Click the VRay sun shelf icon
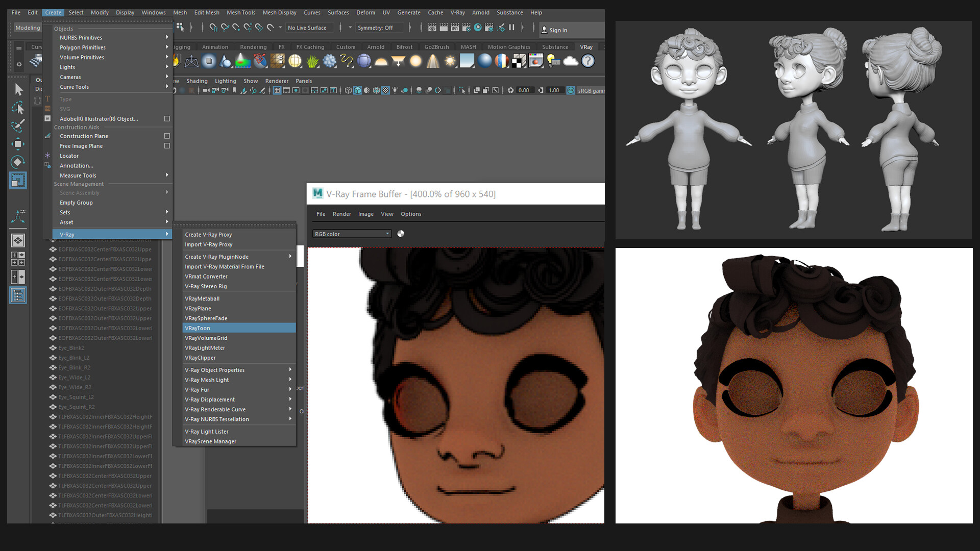 450,61
